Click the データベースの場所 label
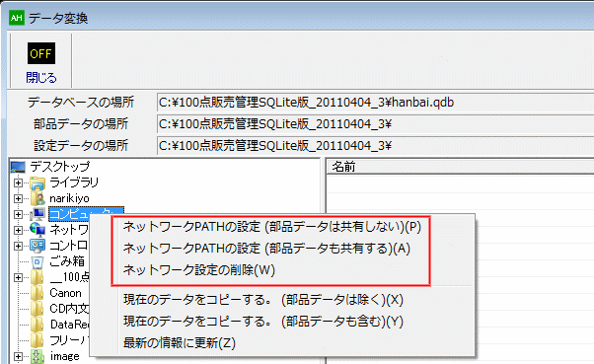The width and height of the screenshot is (594, 364). click(x=81, y=103)
